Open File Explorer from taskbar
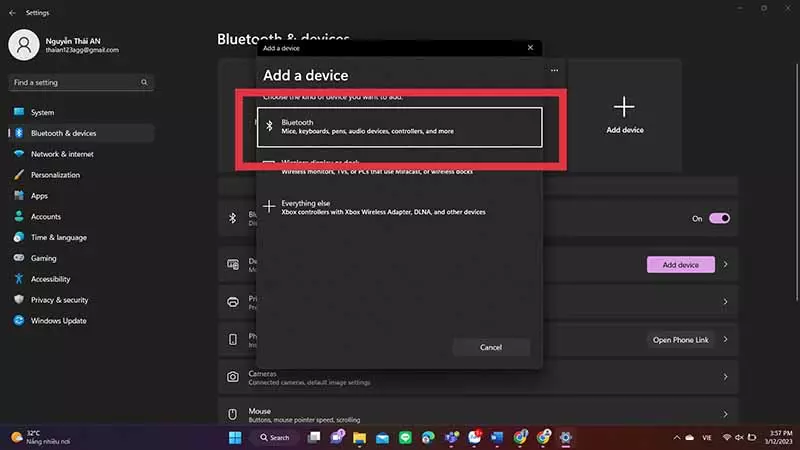Screen dimensions: 800x450 [360, 438]
